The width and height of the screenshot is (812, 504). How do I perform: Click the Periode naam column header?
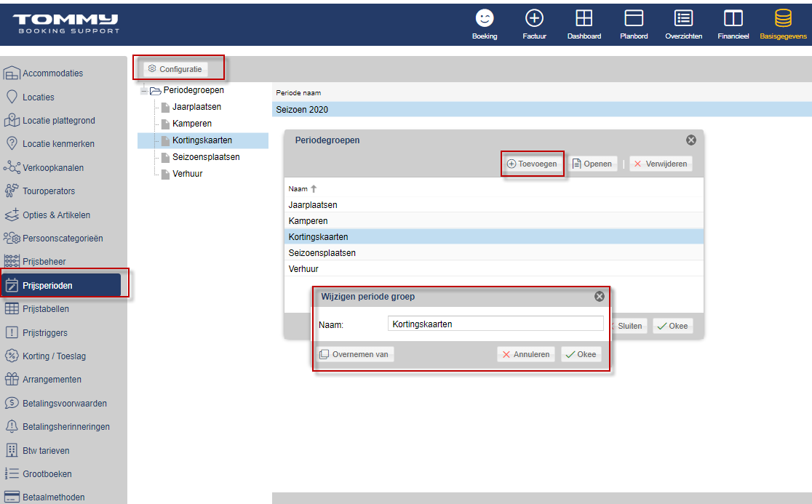click(x=298, y=92)
